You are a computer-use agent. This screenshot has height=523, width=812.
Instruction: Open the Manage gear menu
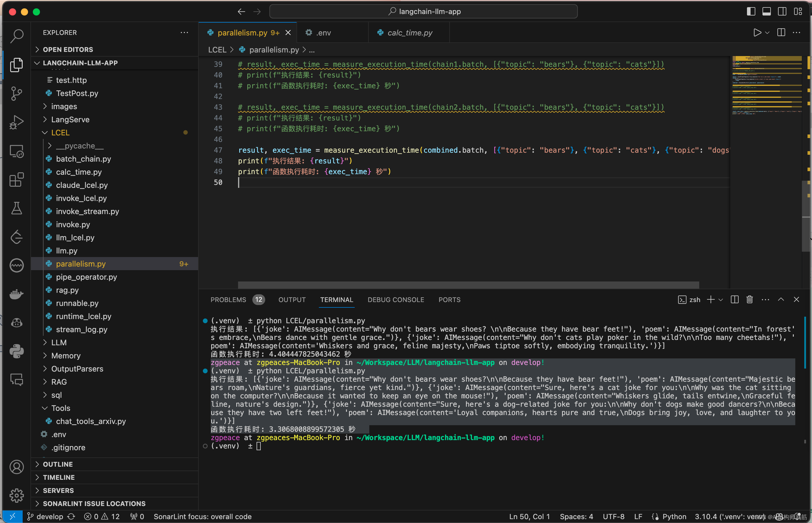pos(17,496)
